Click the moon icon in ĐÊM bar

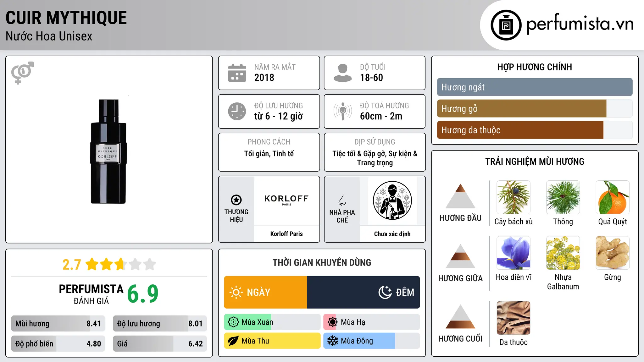[385, 292]
